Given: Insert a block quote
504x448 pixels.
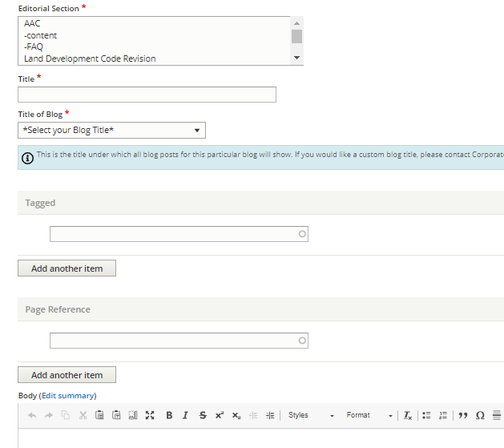Looking at the screenshot, I should pos(463,415).
